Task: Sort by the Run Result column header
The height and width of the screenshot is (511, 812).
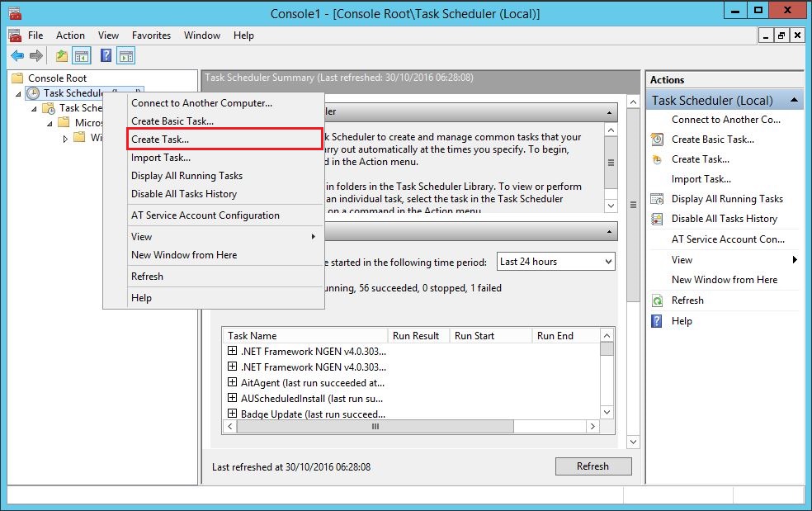Action: 418,336
